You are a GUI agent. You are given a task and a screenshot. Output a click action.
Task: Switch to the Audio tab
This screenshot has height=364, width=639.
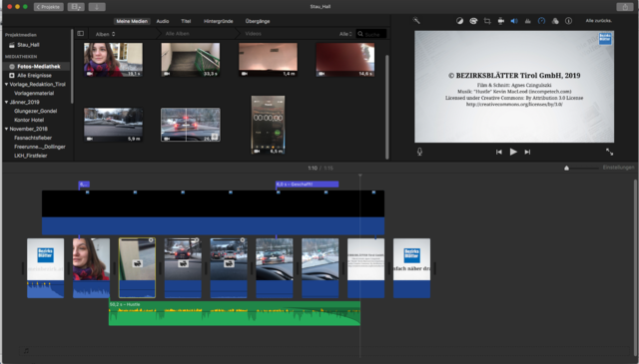coord(163,21)
